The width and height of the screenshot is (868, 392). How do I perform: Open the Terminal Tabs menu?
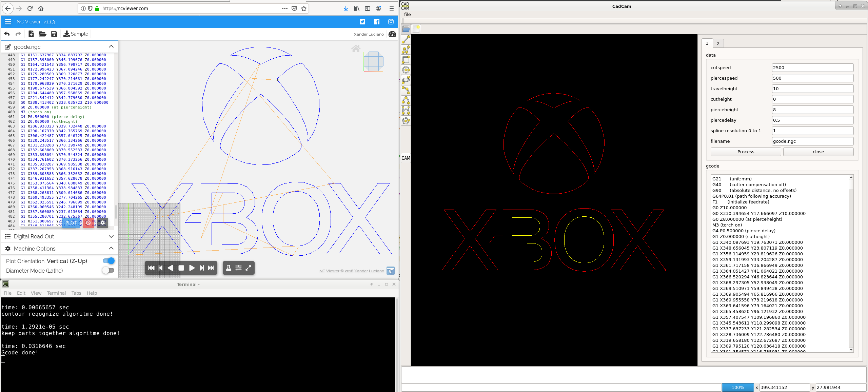coord(76,293)
